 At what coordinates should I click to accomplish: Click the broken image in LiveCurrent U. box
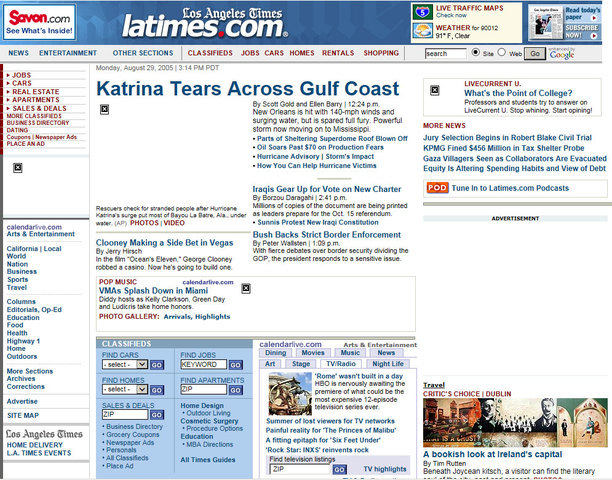click(434, 91)
